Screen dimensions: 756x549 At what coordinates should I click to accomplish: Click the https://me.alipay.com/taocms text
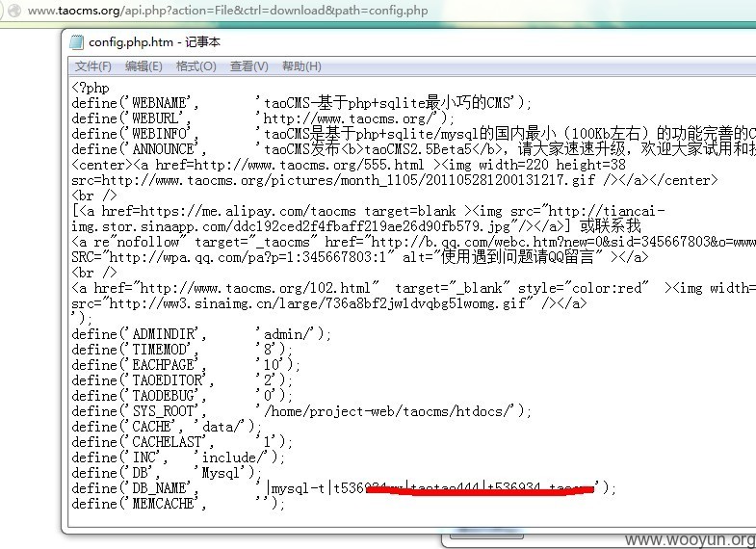click(x=248, y=211)
